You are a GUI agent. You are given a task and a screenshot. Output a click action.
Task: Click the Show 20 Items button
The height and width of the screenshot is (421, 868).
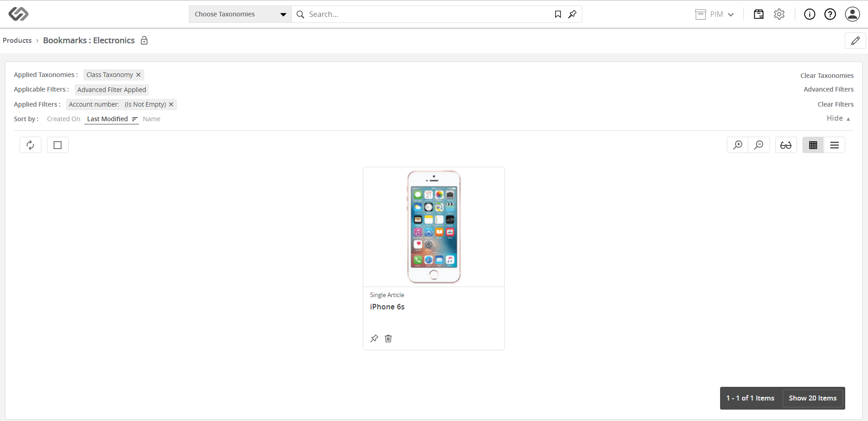[812, 398]
